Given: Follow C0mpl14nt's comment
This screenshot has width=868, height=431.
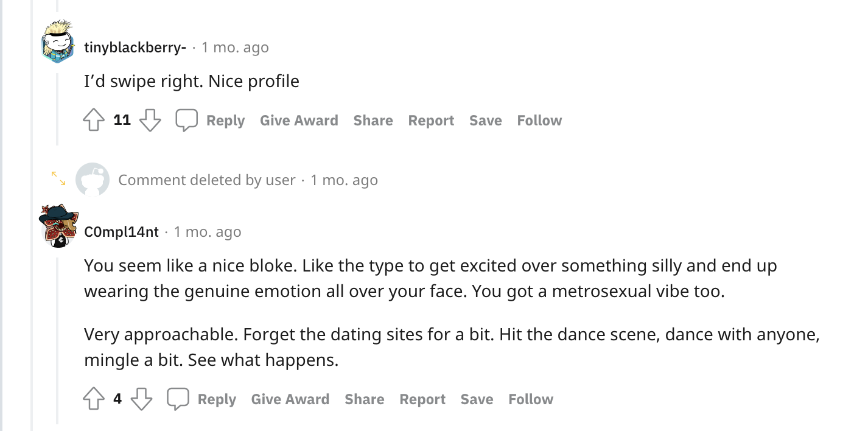Looking at the screenshot, I should [x=531, y=399].
